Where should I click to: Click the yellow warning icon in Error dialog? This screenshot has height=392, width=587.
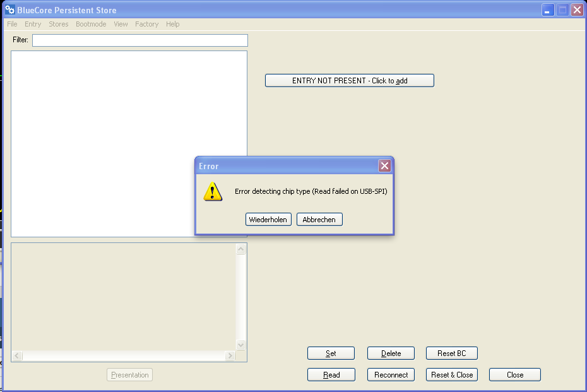coord(213,192)
